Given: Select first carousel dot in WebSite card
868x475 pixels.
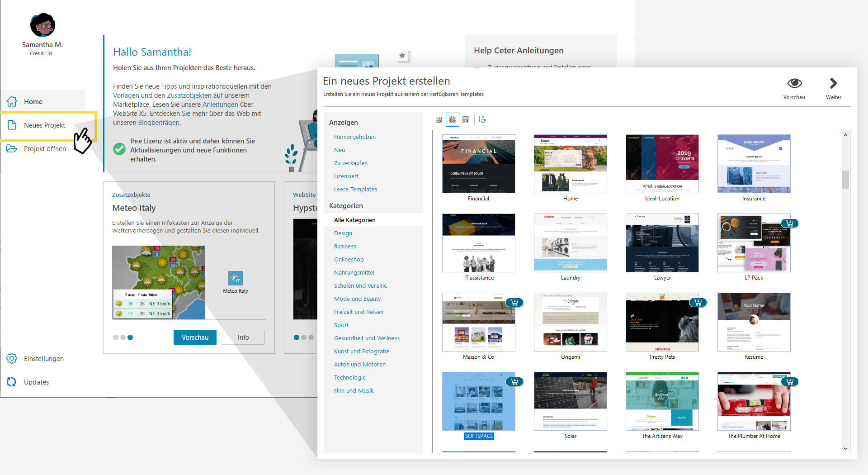Looking at the screenshot, I should (x=297, y=337).
